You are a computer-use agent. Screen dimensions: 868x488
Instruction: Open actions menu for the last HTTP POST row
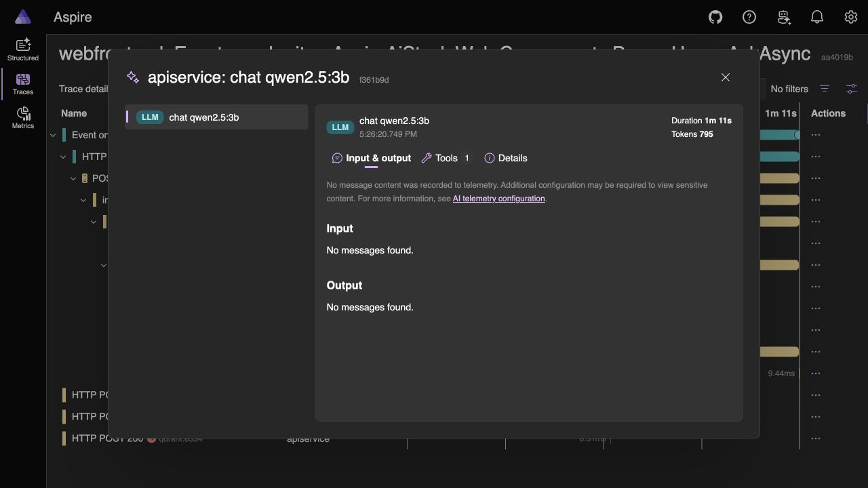pos(816,439)
